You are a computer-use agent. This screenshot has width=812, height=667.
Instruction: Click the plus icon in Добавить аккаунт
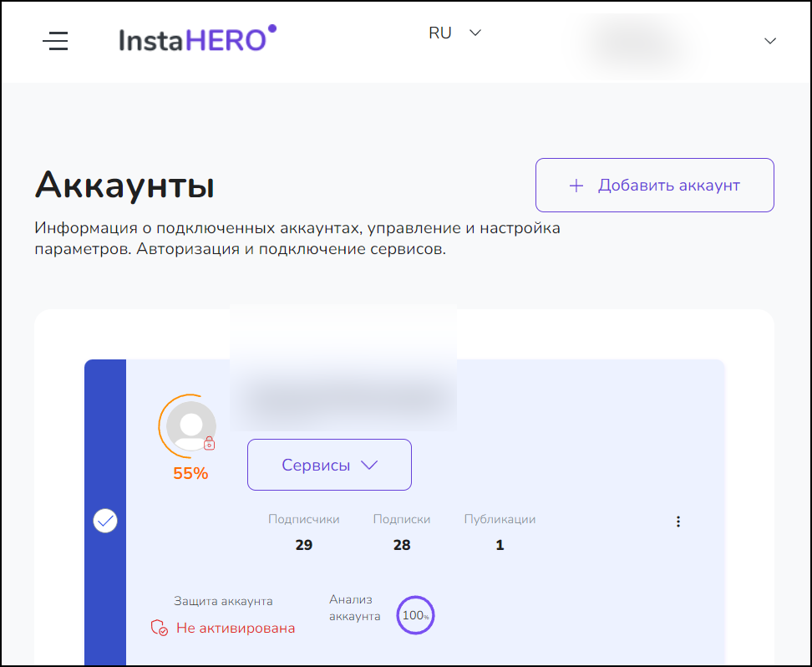pyautogui.click(x=576, y=186)
